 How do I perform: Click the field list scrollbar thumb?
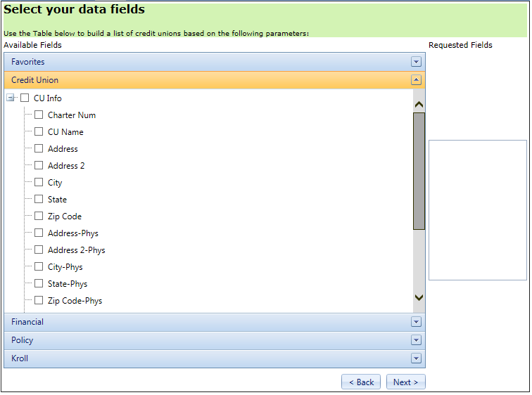[419, 171]
